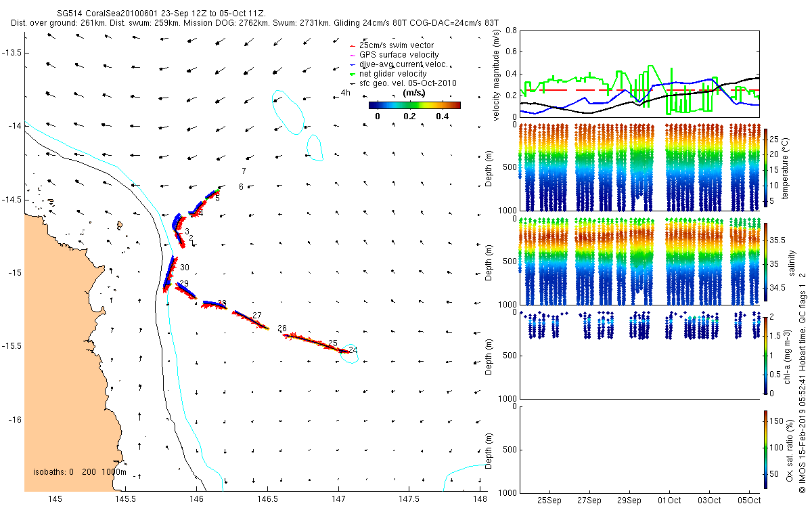Click latitude tick label '-16'
The image size is (812, 508).
point(14,419)
